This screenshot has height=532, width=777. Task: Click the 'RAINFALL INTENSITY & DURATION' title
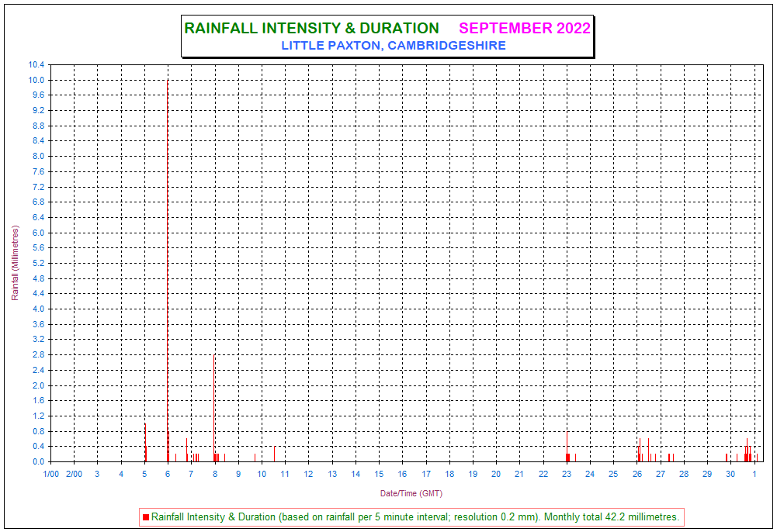point(312,28)
